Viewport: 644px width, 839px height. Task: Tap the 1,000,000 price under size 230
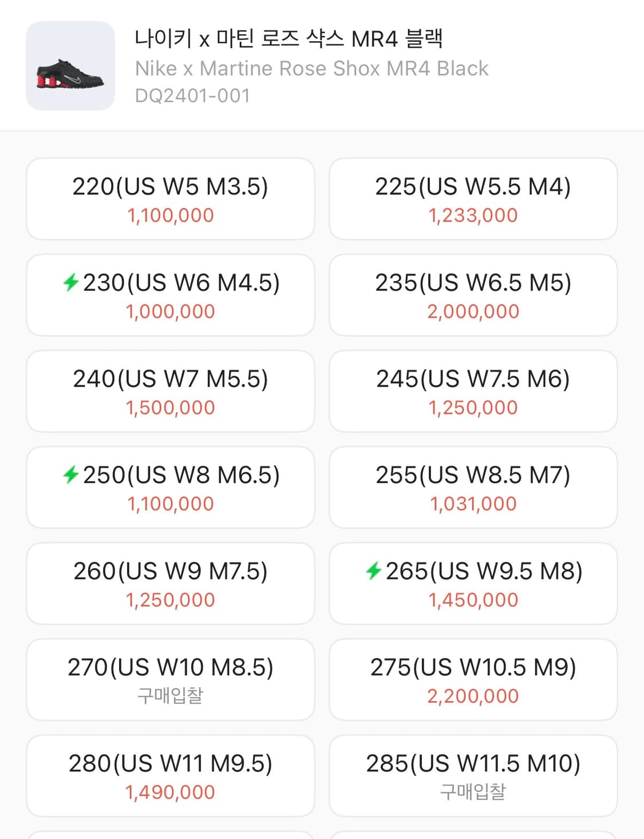click(171, 312)
